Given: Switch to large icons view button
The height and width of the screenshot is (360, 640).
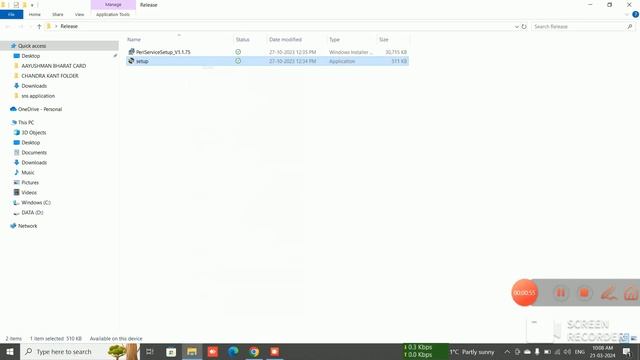Looking at the screenshot, I should click(x=634, y=338).
